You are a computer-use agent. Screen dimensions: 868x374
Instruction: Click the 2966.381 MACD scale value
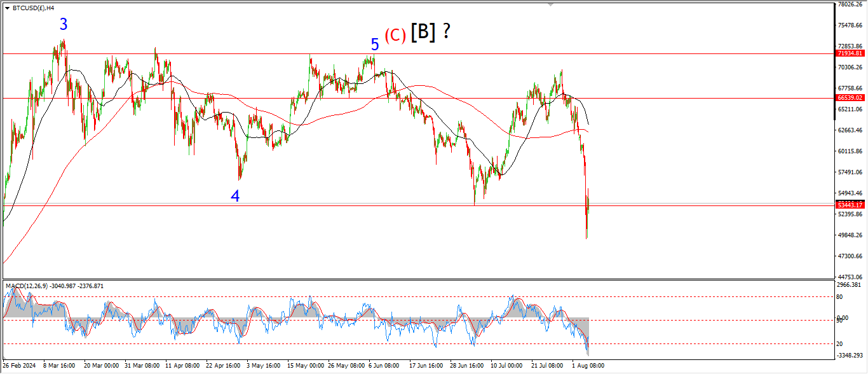pyautogui.click(x=850, y=286)
